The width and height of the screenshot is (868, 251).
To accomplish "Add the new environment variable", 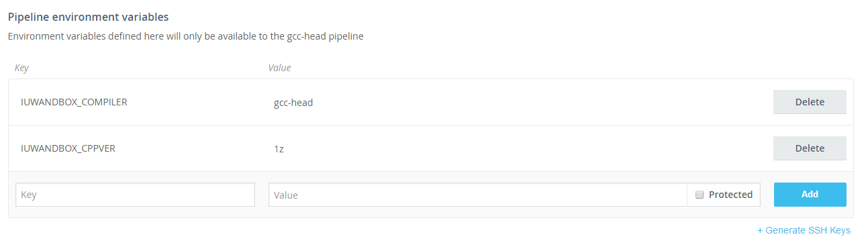I will [x=810, y=195].
